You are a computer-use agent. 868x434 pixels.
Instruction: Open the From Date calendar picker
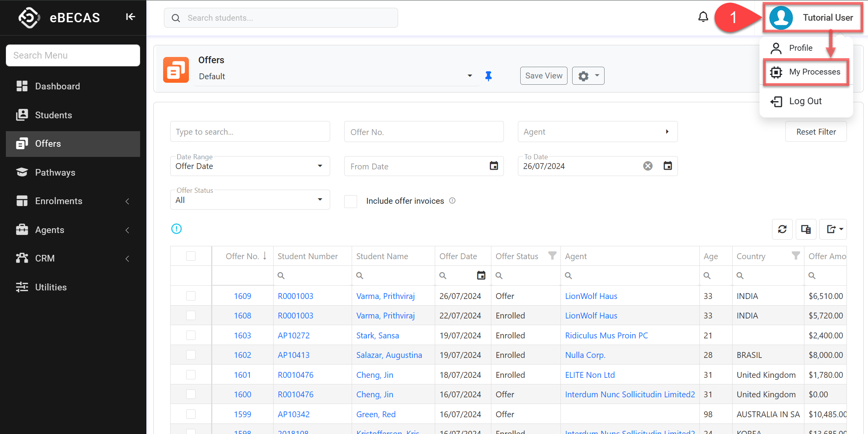(x=494, y=166)
